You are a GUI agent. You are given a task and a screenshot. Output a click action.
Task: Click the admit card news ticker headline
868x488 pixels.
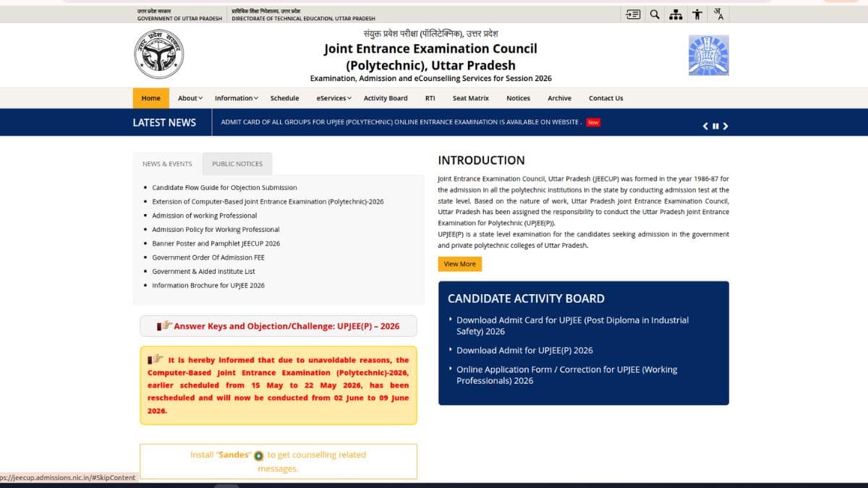401,122
